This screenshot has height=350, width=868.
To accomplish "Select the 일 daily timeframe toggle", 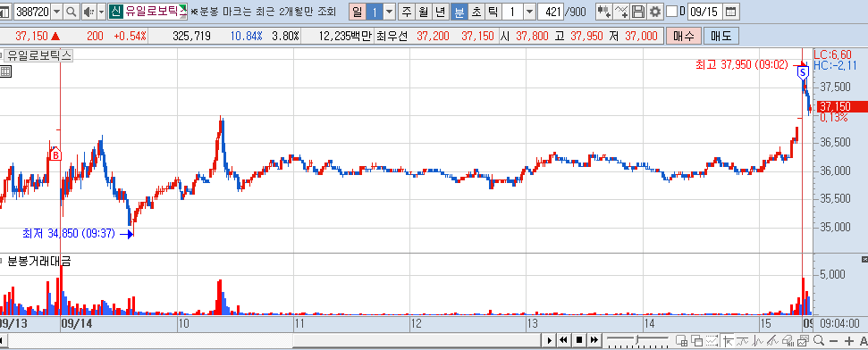I will (358, 12).
